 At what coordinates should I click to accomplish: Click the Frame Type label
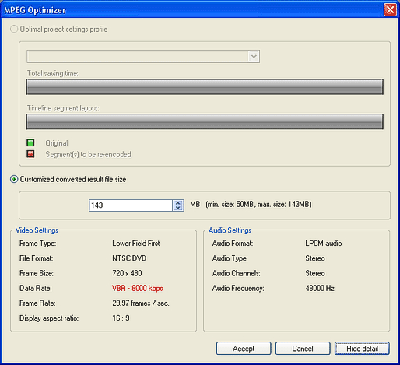pos(37,243)
